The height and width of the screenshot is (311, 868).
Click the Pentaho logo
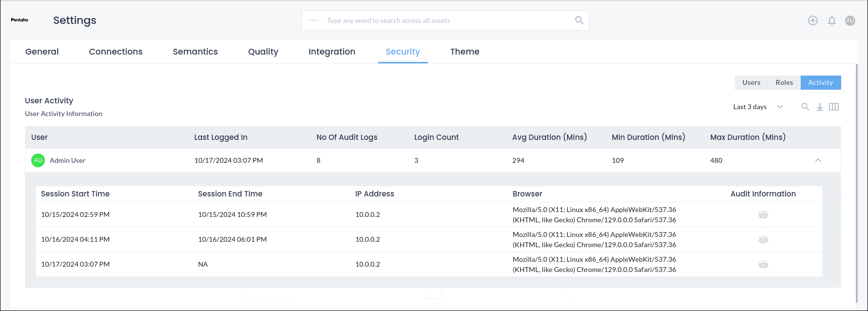(20, 20)
